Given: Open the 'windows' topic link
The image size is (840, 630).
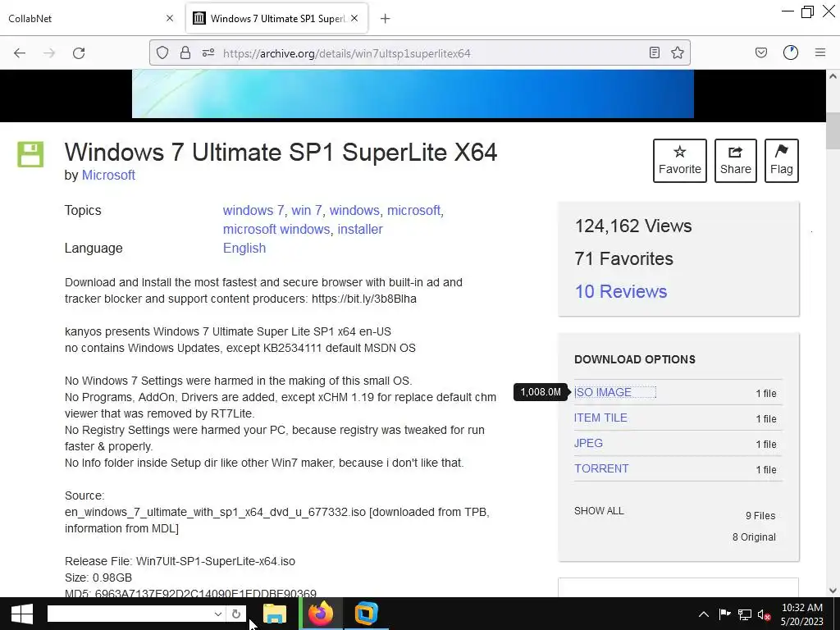Looking at the screenshot, I should [354, 210].
